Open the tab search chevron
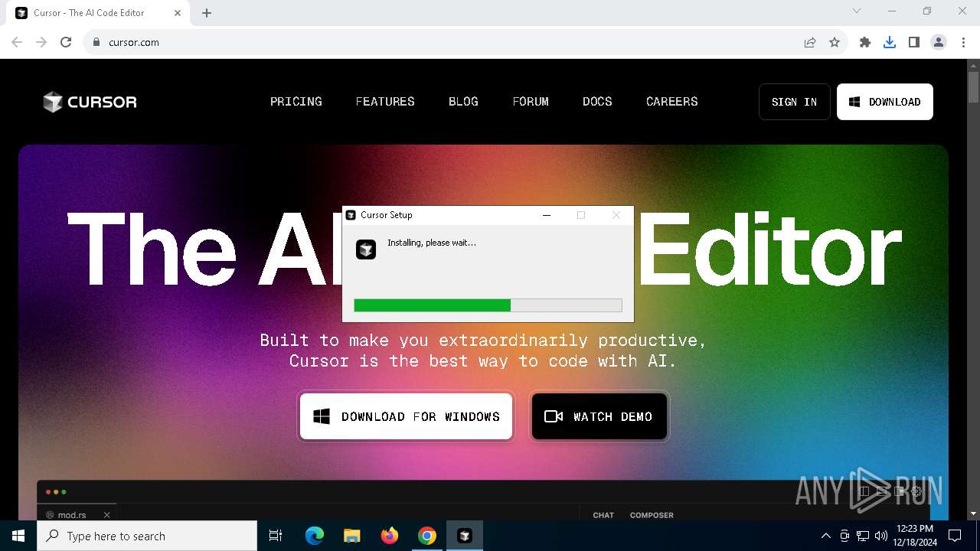This screenshot has width=980, height=551. (x=857, y=11)
